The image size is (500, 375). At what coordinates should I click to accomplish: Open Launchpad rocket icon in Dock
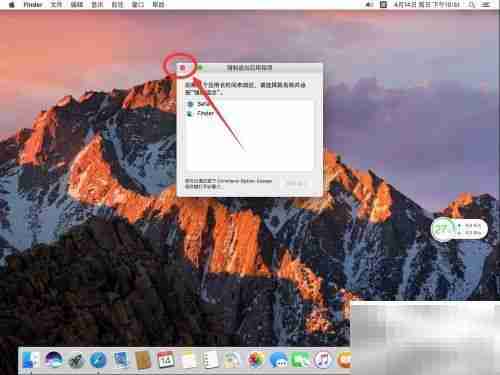(76, 360)
